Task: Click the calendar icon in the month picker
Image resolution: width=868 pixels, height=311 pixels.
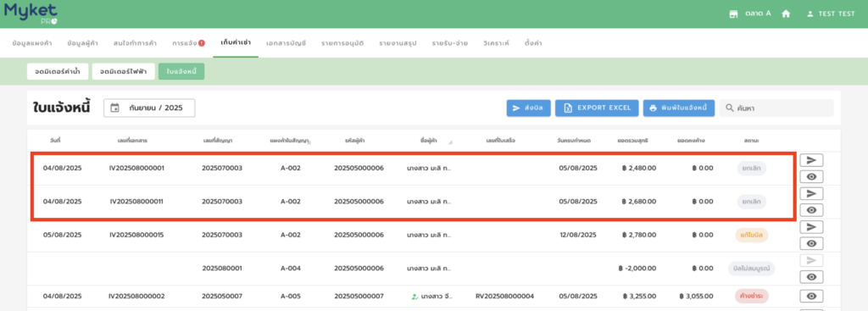Action: [x=114, y=108]
